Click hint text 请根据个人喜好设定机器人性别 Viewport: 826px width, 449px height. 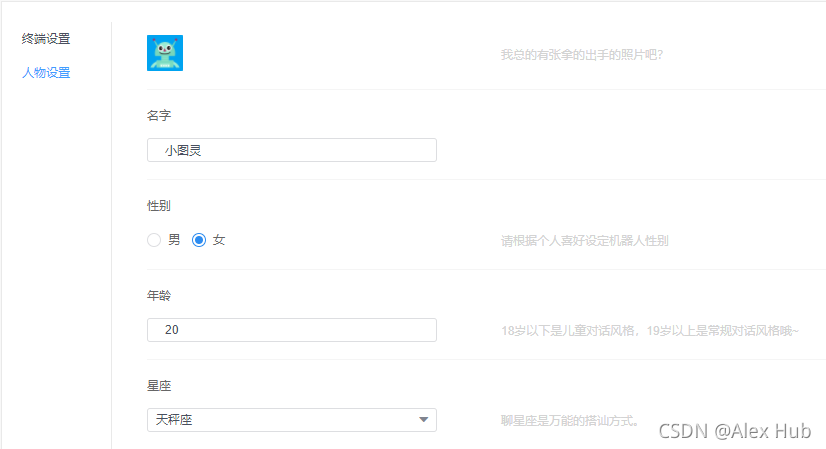pos(584,241)
